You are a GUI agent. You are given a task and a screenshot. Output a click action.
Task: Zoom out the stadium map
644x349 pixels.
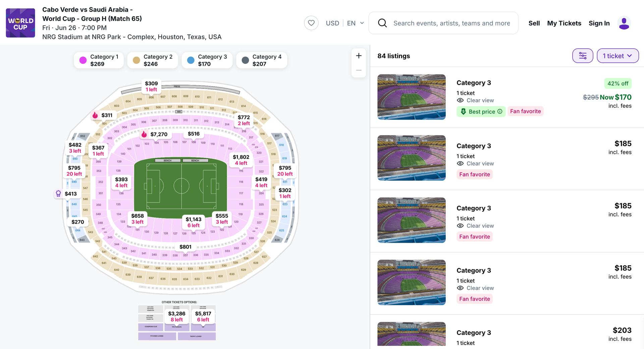tap(359, 70)
